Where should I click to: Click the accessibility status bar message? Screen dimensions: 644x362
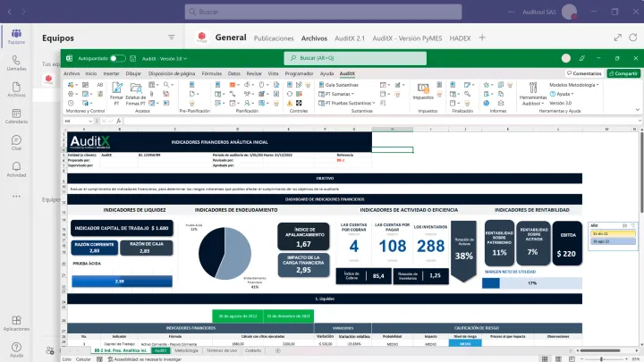pos(144,359)
